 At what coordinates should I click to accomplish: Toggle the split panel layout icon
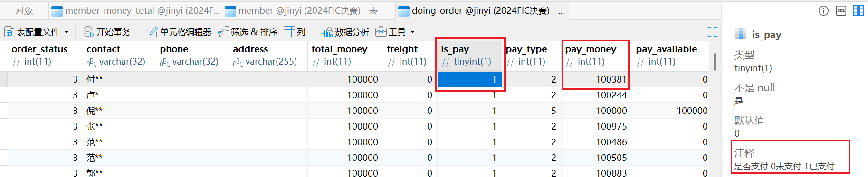(858, 10)
